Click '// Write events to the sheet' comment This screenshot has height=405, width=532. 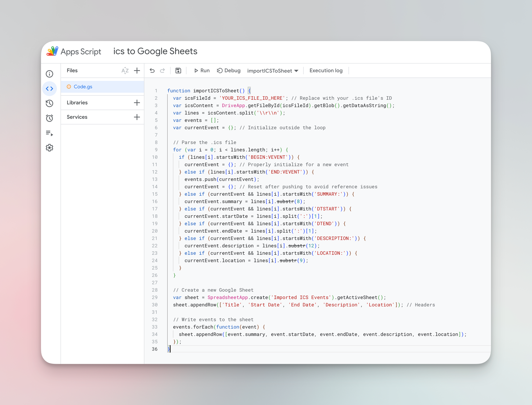[213, 320]
